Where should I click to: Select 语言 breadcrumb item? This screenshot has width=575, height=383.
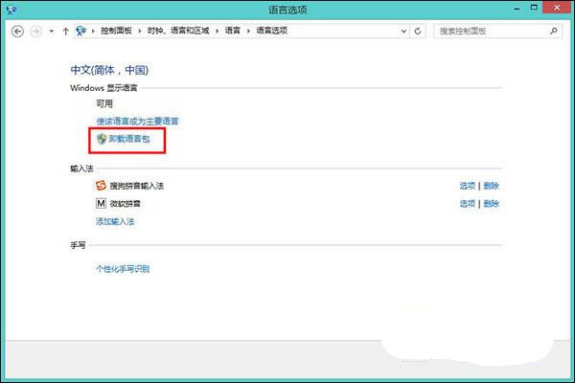pos(232,30)
